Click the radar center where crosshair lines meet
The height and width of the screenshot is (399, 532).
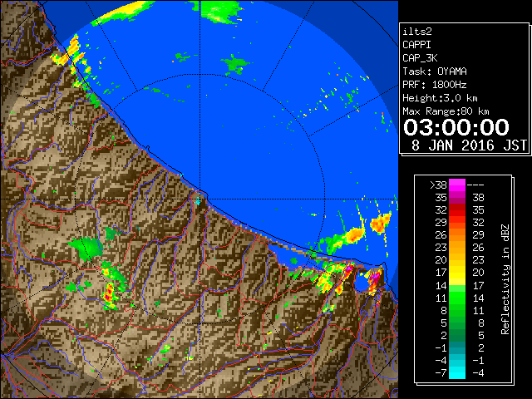pos(200,199)
